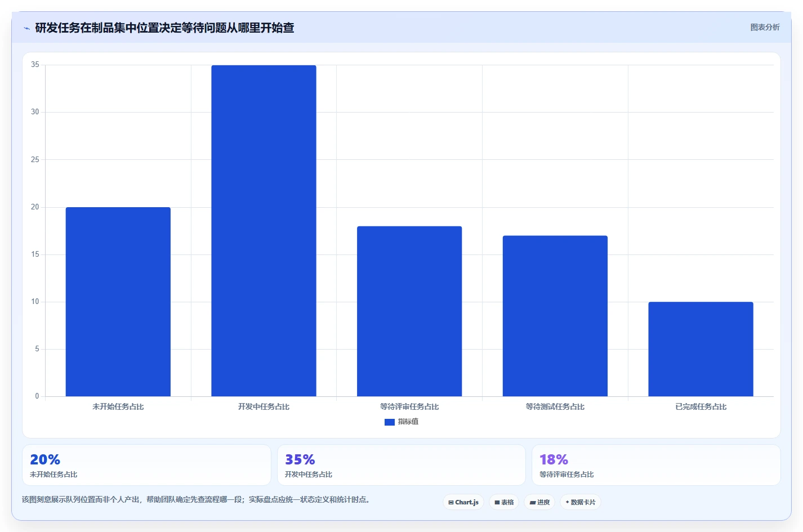Screen dimensions: 803x532
Task: Select the 已完成任务占比 bar
Action: point(701,349)
